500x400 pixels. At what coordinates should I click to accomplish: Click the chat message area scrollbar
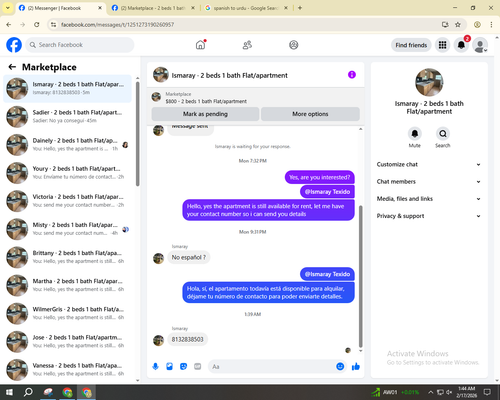[360, 277]
